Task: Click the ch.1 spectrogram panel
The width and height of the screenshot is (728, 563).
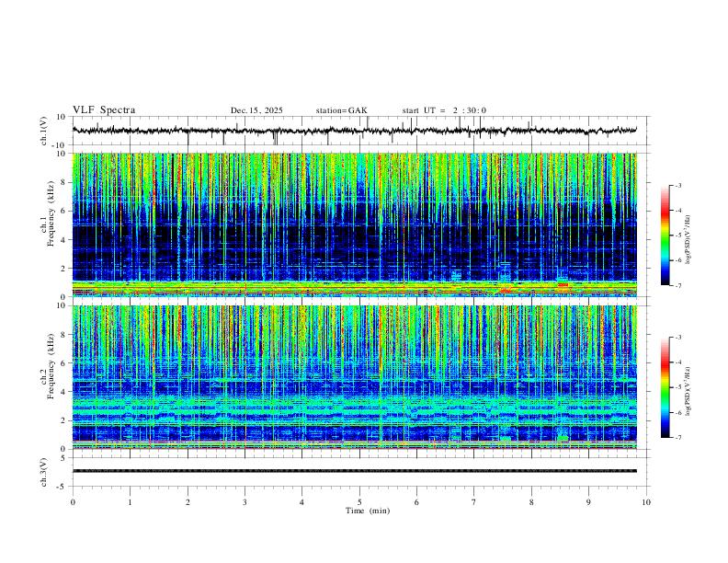Action: [x=355, y=224]
